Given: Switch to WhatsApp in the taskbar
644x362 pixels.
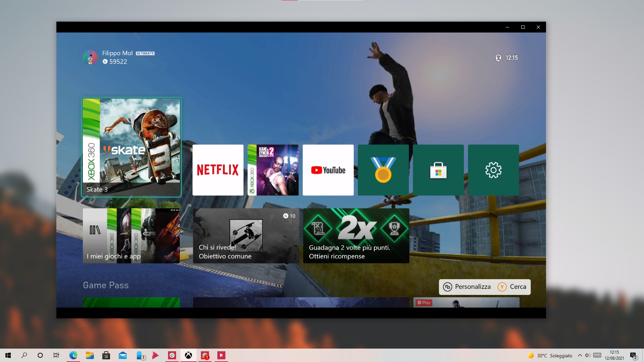Looking at the screenshot, I should click(205, 355).
